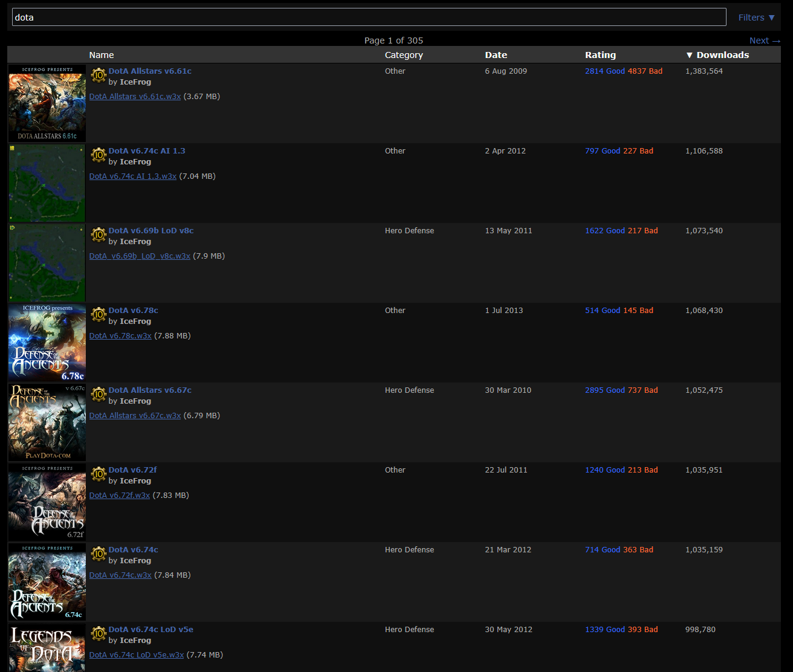793x672 pixels.
Task: Open the DotA v6.74c AI 1.3 minimap thumbnail
Action: [47, 183]
